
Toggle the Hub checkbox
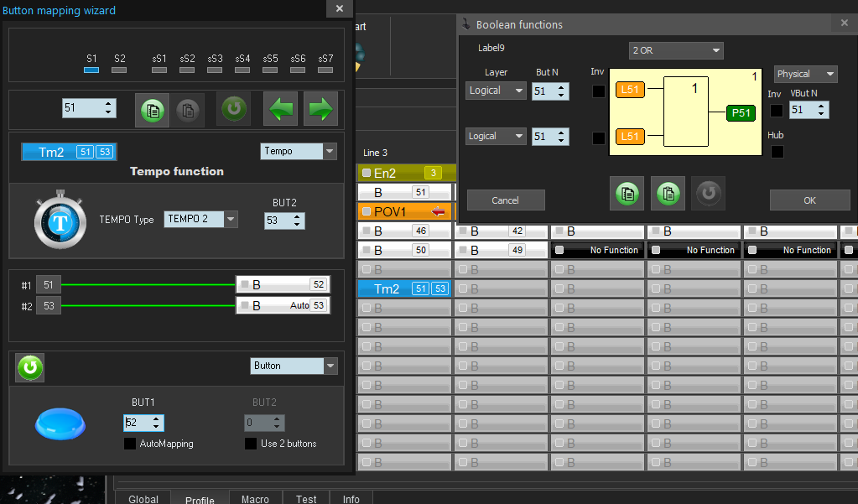(777, 152)
